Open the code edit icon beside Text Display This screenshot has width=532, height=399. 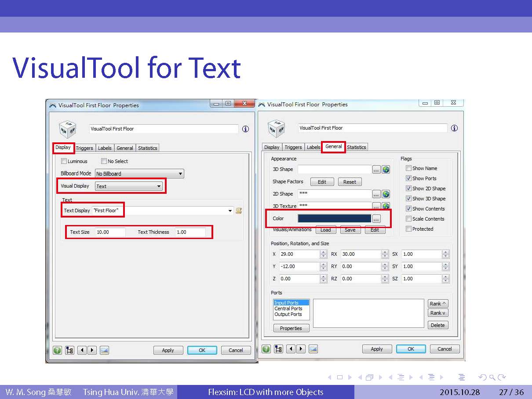click(x=239, y=210)
